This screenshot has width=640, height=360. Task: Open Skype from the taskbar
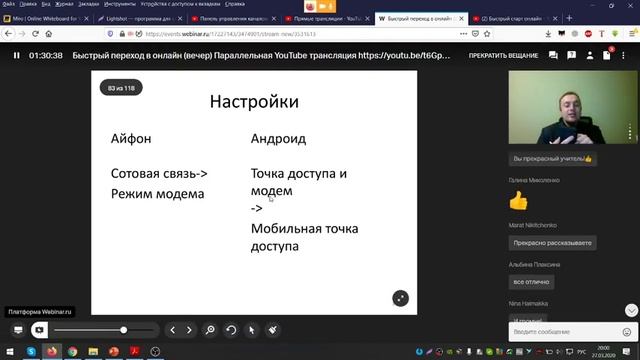31,351
